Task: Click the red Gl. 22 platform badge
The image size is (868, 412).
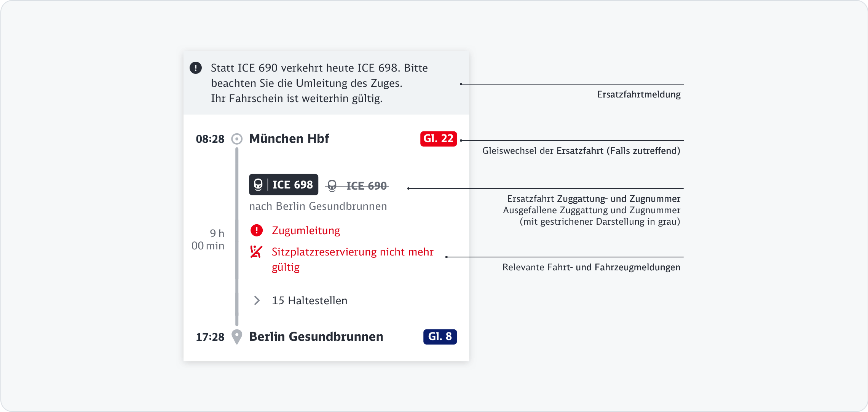Action: pyautogui.click(x=438, y=139)
